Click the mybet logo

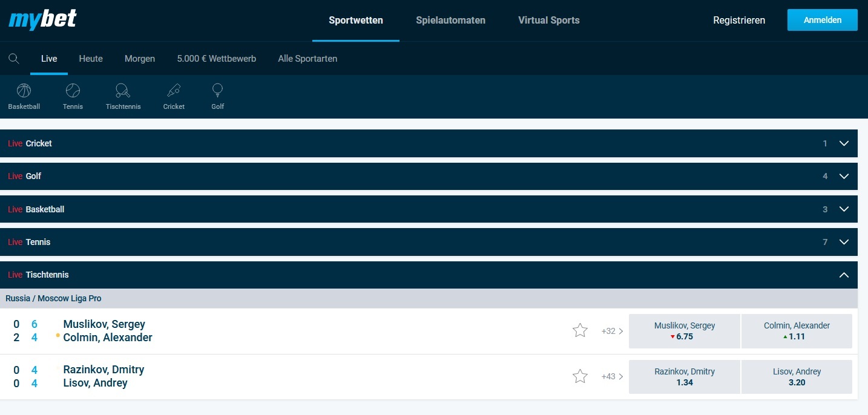pyautogui.click(x=42, y=20)
